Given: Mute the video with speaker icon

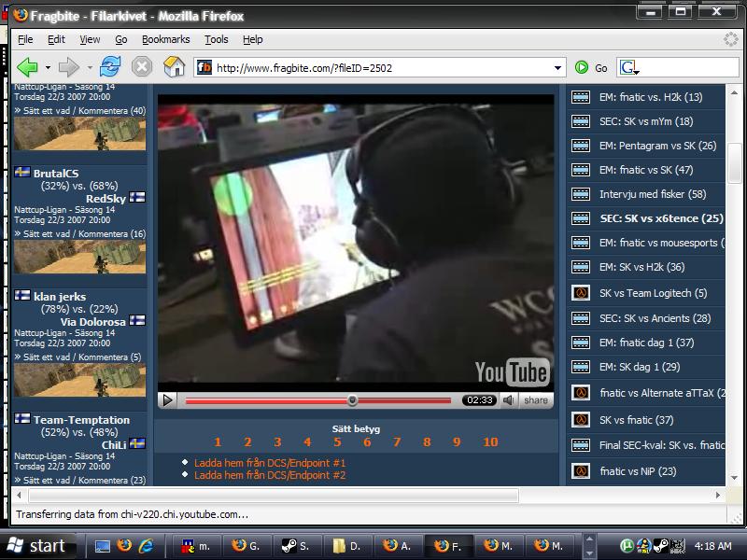Looking at the screenshot, I should click(509, 400).
